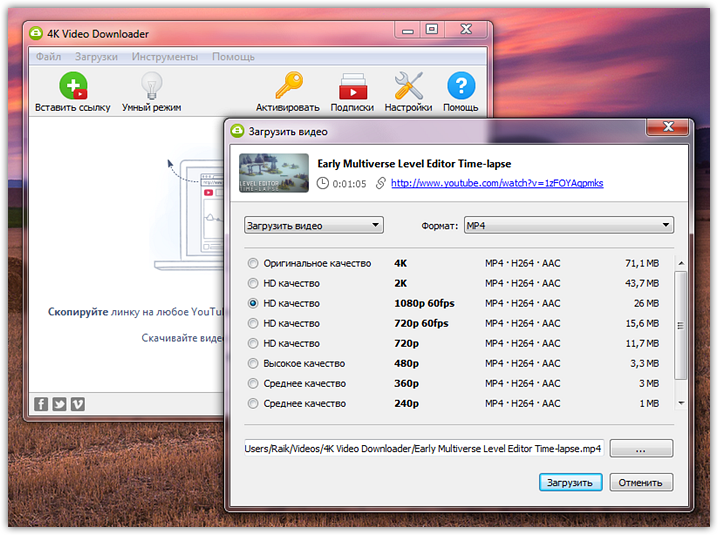Image resolution: width=718 pixels, height=535 pixels.
Task: Click the 11,7 MB file size
Action: pos(642,344)
